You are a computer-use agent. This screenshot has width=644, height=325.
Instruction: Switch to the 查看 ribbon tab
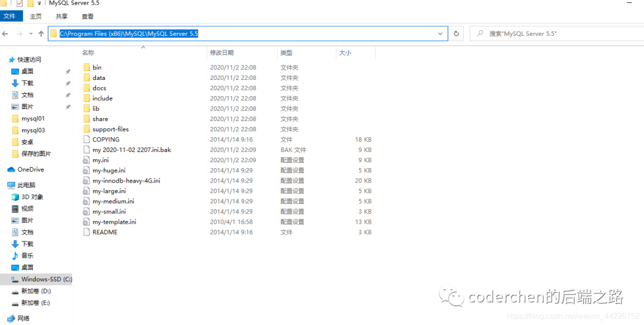88,17
